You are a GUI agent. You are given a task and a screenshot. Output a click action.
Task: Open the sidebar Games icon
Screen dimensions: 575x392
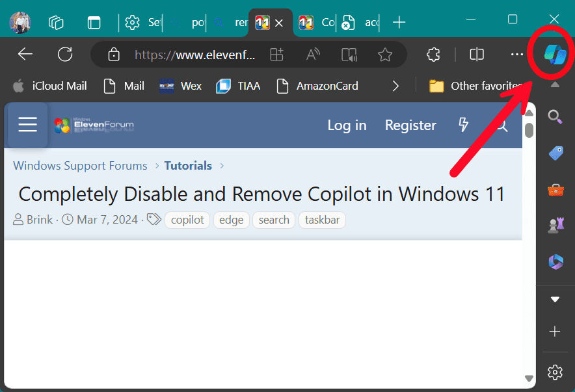[555, 226]
